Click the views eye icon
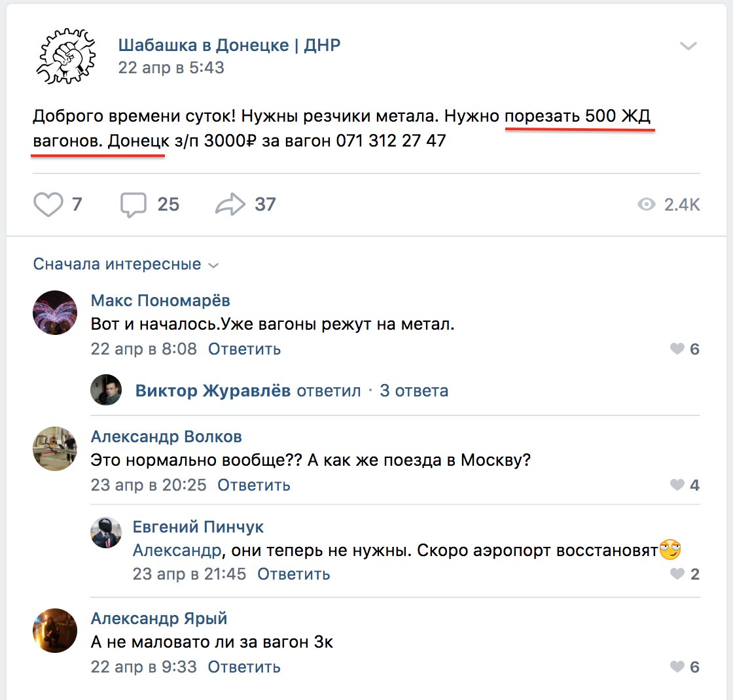 646,204
